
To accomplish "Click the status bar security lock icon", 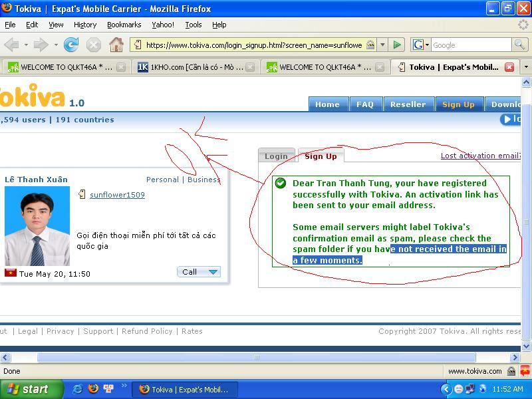I will (x=511, y=372).
